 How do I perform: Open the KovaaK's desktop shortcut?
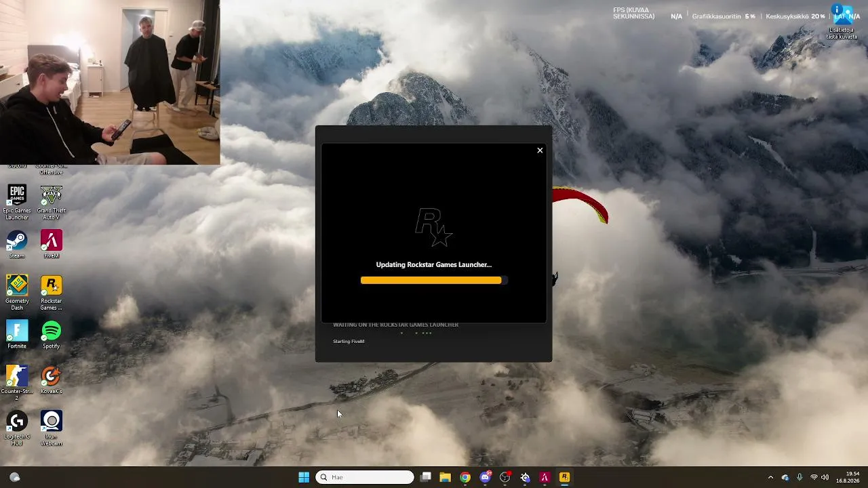point(51,380)
